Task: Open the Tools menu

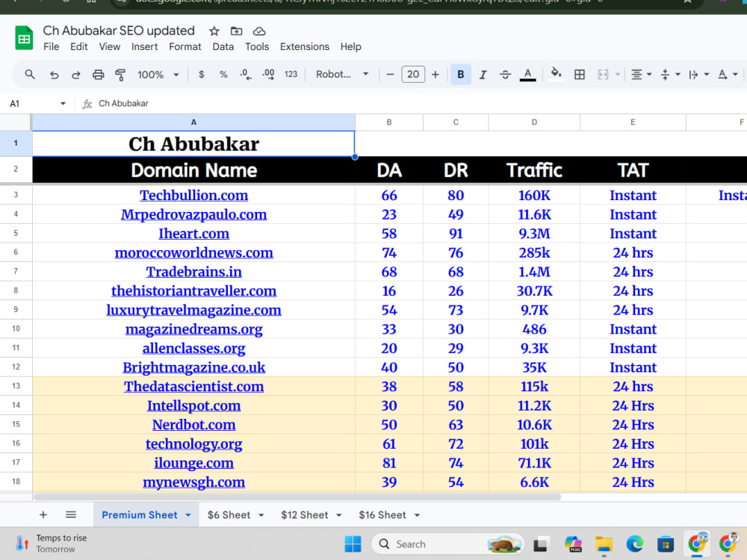Action: coord(257,46)
